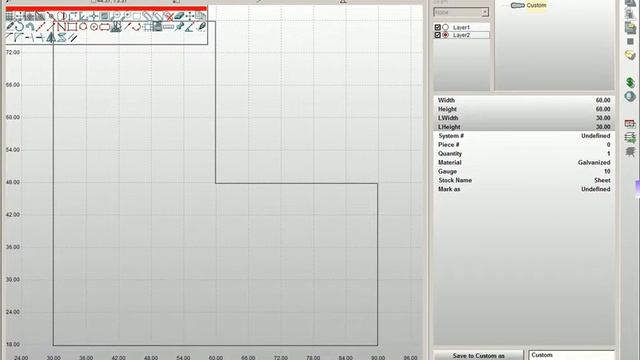Change the Material Galvanized value
Viewport: 640px width, 360px height.
(x=594, y=162)
